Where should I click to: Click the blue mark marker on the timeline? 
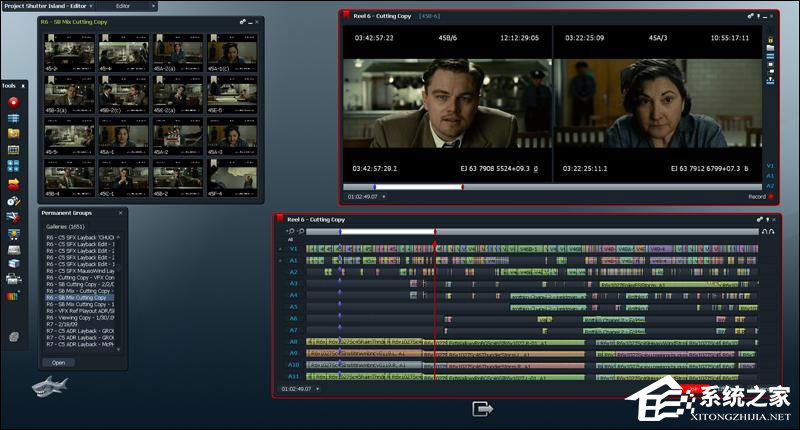(x=340, y=232)
